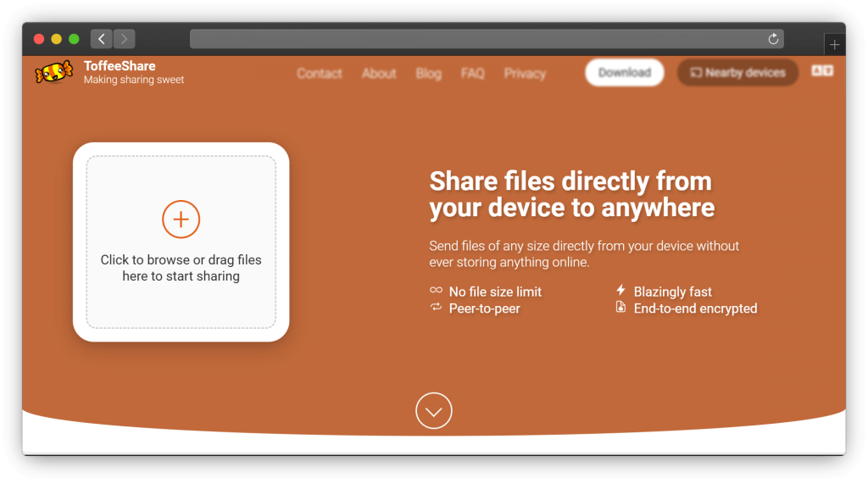Click the ToffeeShare candy logo

tap(53, 73)
